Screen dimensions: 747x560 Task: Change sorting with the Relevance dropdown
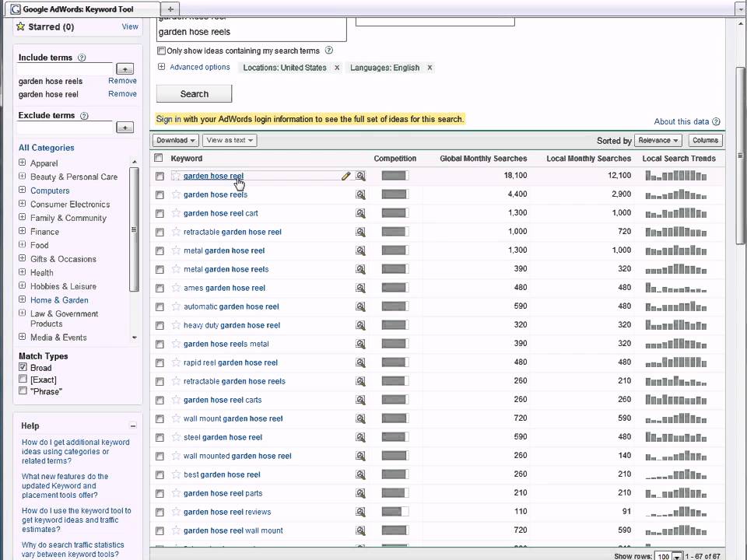(x=658, y=141)
